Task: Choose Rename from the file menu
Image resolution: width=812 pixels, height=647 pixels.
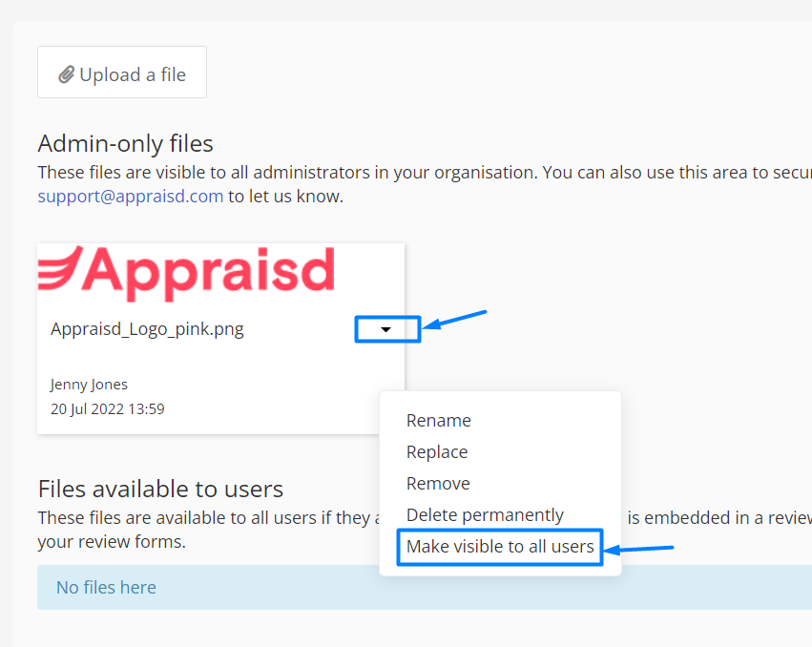Action: (439, 421)
